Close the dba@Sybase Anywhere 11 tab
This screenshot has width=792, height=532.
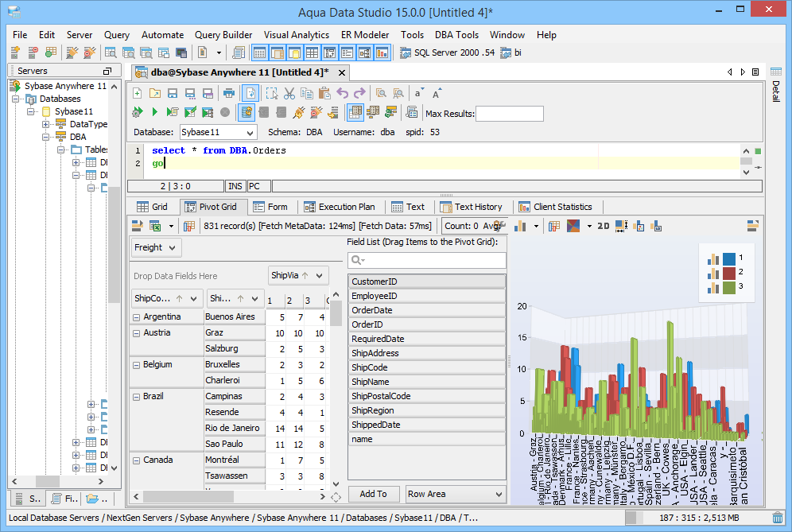[x=342, y=72]
